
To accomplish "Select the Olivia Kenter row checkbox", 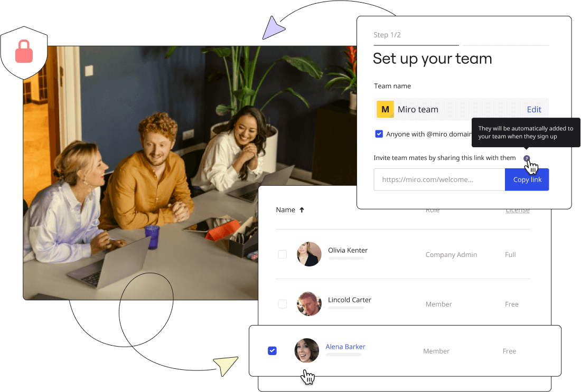I will (x=283, y=254).
